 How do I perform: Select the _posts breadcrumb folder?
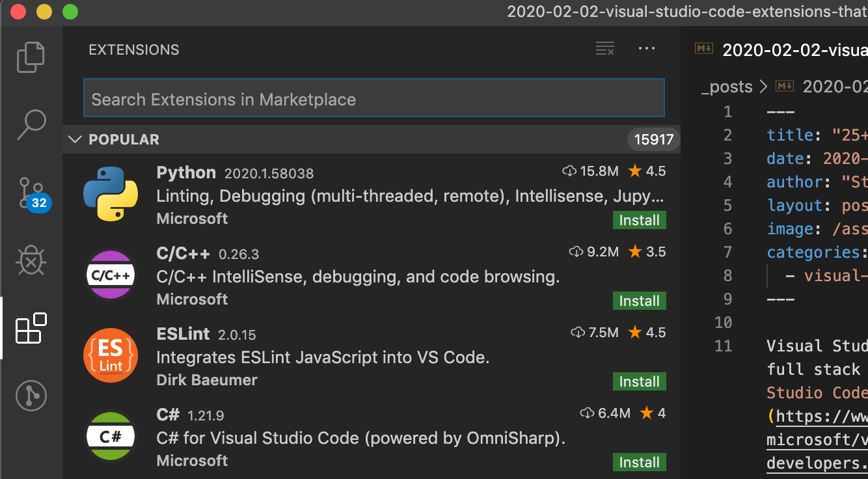727,87
